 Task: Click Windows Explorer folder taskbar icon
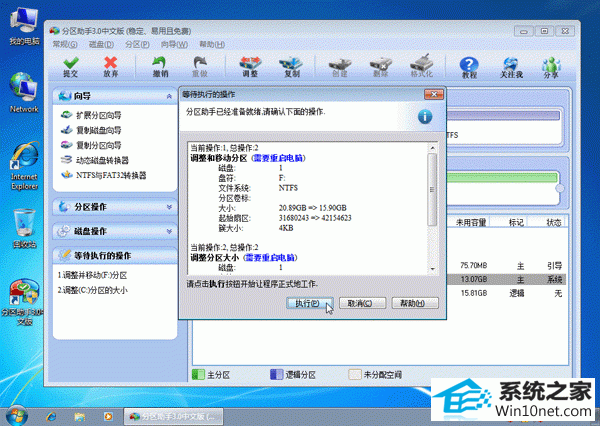pyautogui.click(x=80, y=416)
